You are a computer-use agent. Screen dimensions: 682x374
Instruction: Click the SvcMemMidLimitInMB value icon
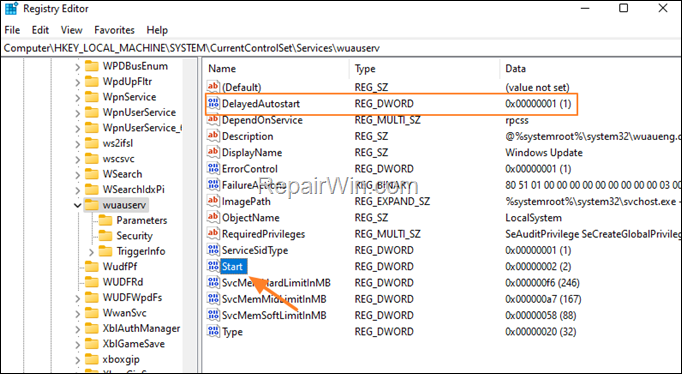[213, 299]
